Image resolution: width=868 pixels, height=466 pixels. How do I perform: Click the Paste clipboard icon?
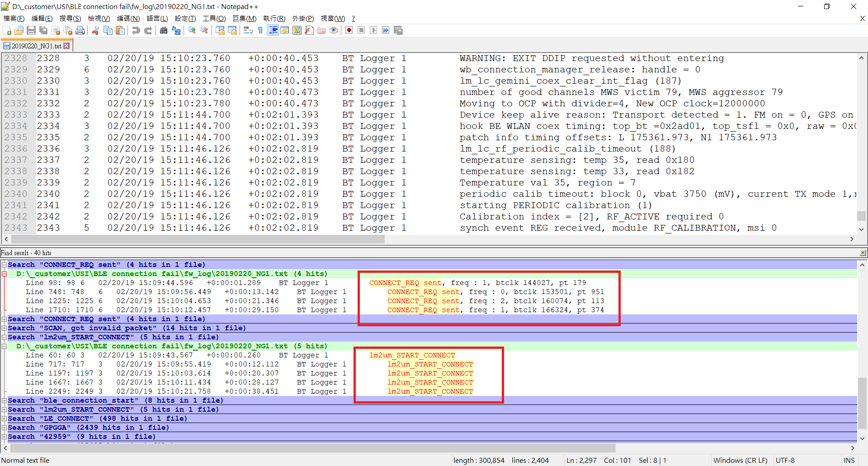coord(120,30)
